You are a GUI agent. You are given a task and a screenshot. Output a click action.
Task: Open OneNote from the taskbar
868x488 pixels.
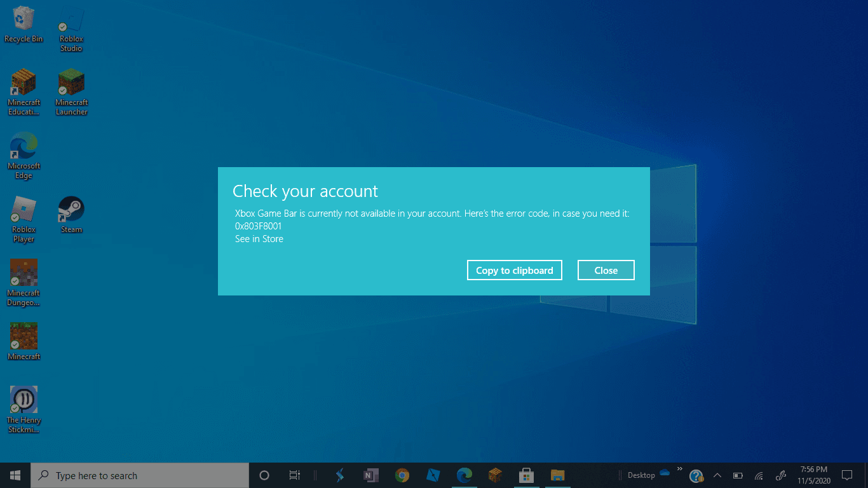click(371, 475)
